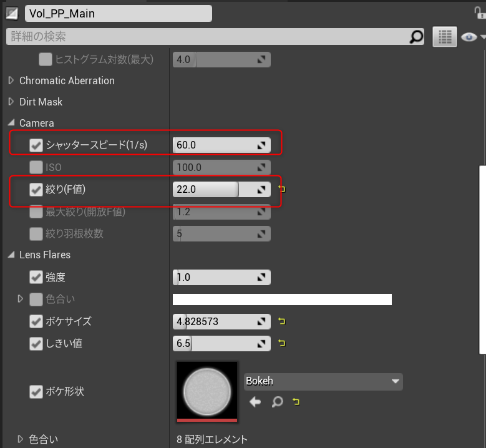Uncheck しきい値 checkbox
Viewport: 486px width, 448px height.
[x=36, y=344]
